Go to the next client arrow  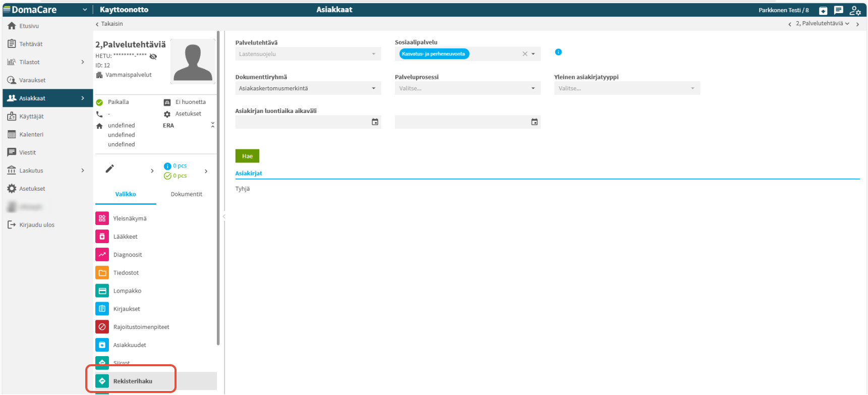tap(857, 24)
